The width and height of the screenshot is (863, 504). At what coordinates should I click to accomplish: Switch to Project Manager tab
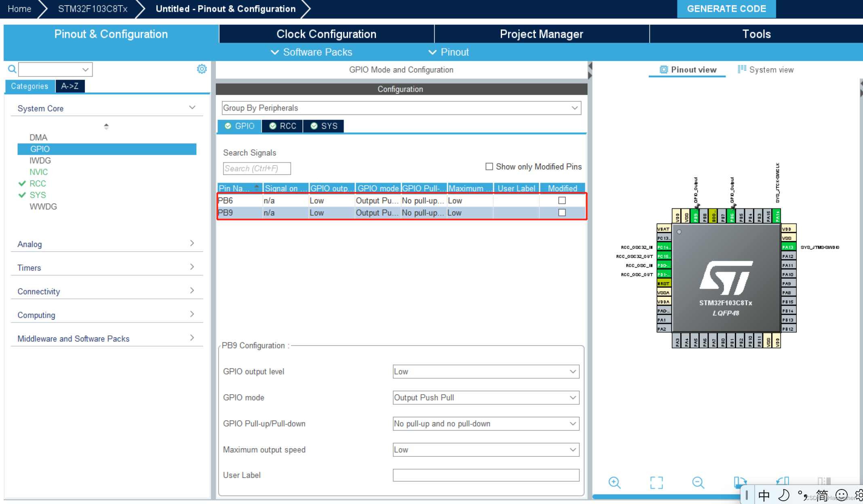coord(542,34)
